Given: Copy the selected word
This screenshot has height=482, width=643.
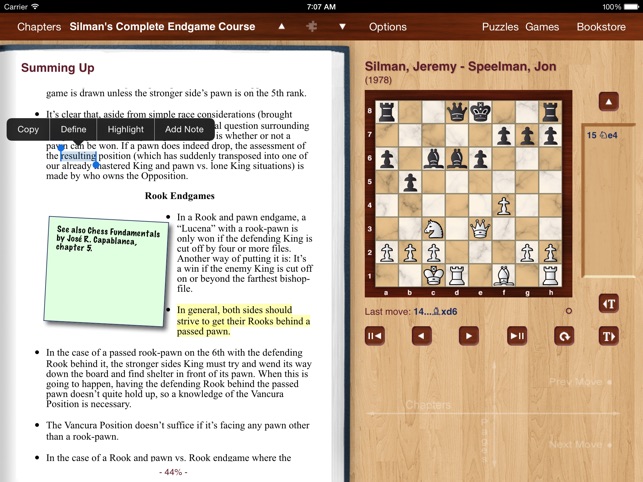Looking at the screenshot, I should click(28, 129).
